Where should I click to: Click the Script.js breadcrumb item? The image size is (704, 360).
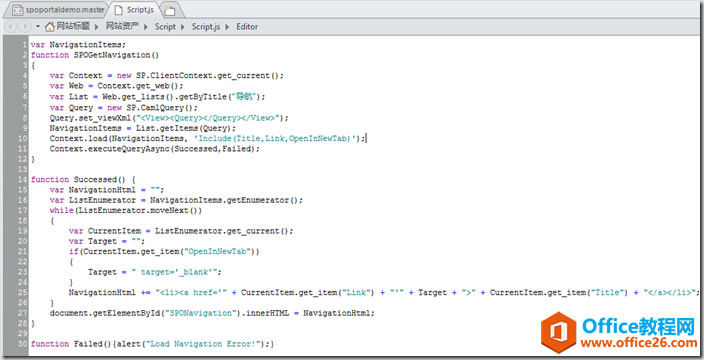point(206,26)
